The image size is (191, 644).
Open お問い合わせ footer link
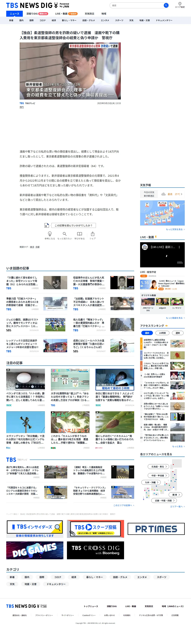click(x=109, y=615)
